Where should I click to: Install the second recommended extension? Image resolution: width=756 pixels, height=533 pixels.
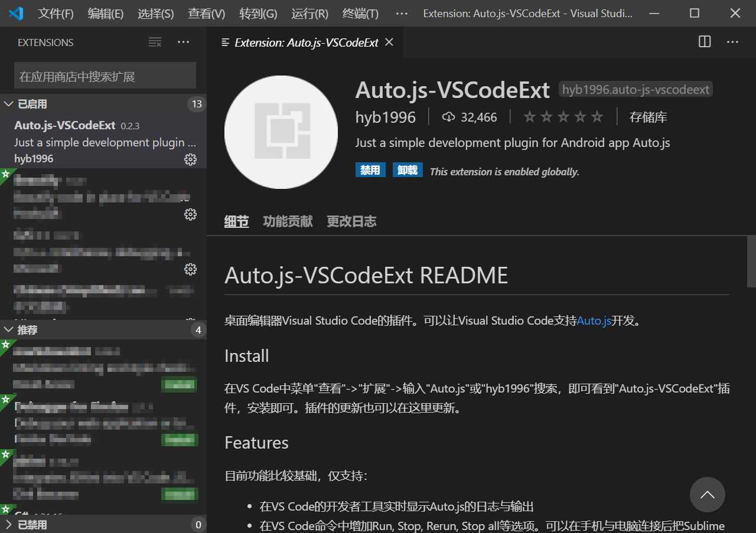pos(179,439)
